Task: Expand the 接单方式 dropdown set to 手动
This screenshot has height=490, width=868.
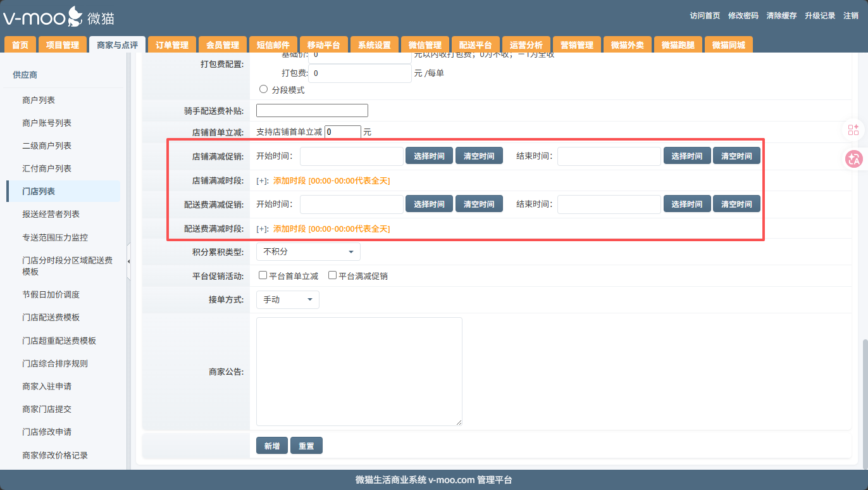Action: point(287,299)
